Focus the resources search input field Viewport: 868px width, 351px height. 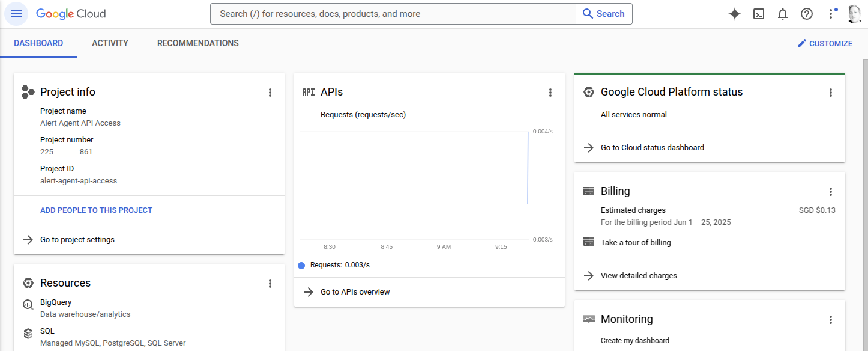coord(393,14)
